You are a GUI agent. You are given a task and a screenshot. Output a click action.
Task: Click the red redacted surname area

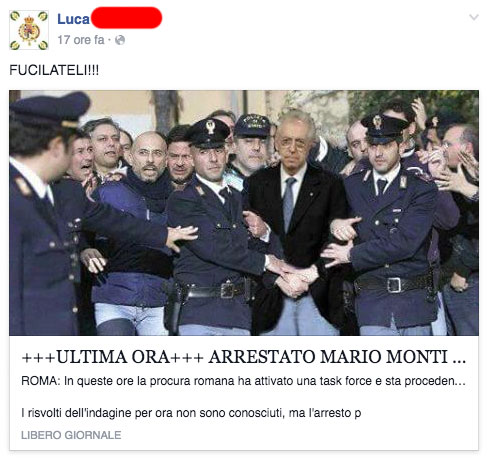coord(126,18)
